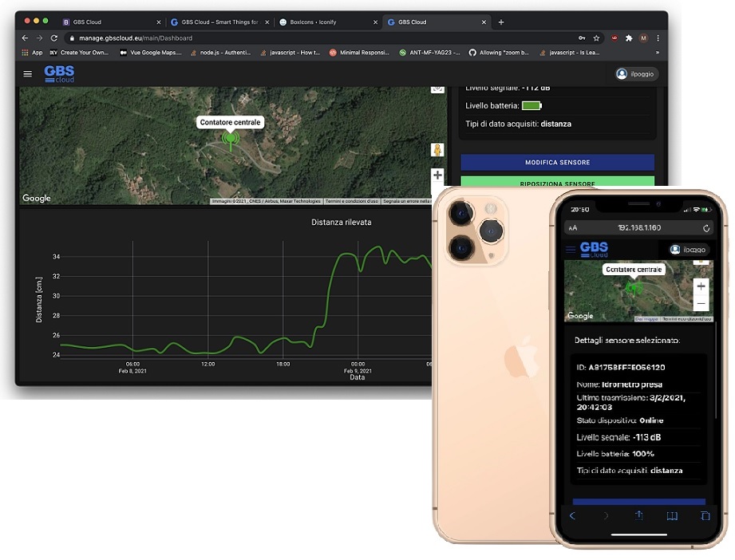Click Tipi di dato acquisiti: distanza on desktop
This screenshot has height=560, width=735.
[x=518, y=124]
